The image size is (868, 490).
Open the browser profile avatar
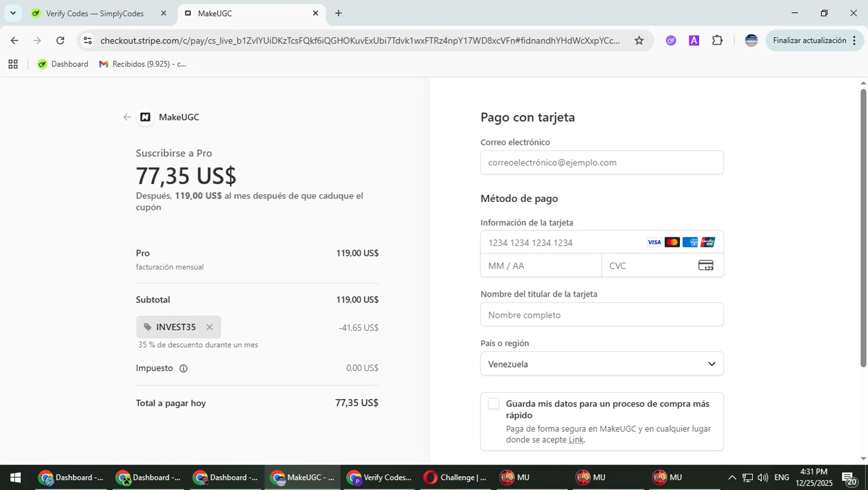pos(751,40)
